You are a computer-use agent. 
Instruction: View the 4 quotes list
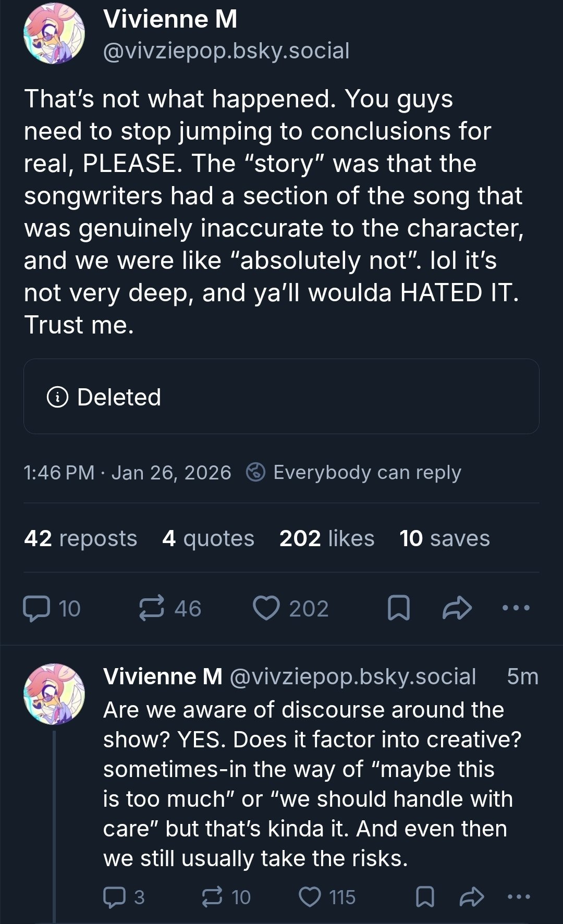click(208, 538)
